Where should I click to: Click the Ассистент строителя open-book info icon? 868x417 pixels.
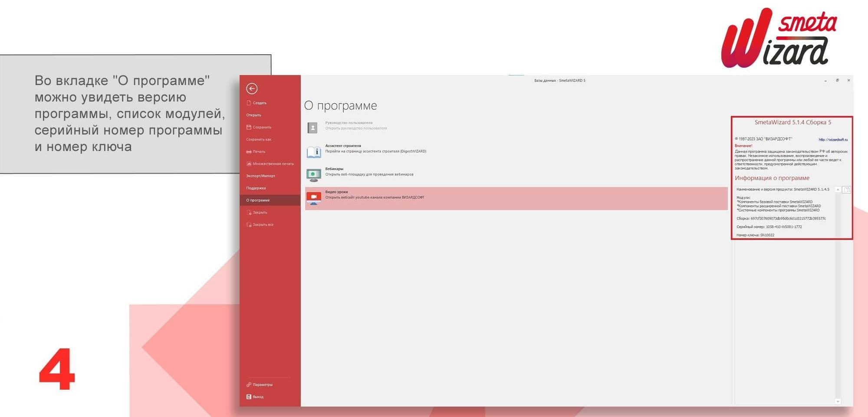click(314, 151)
